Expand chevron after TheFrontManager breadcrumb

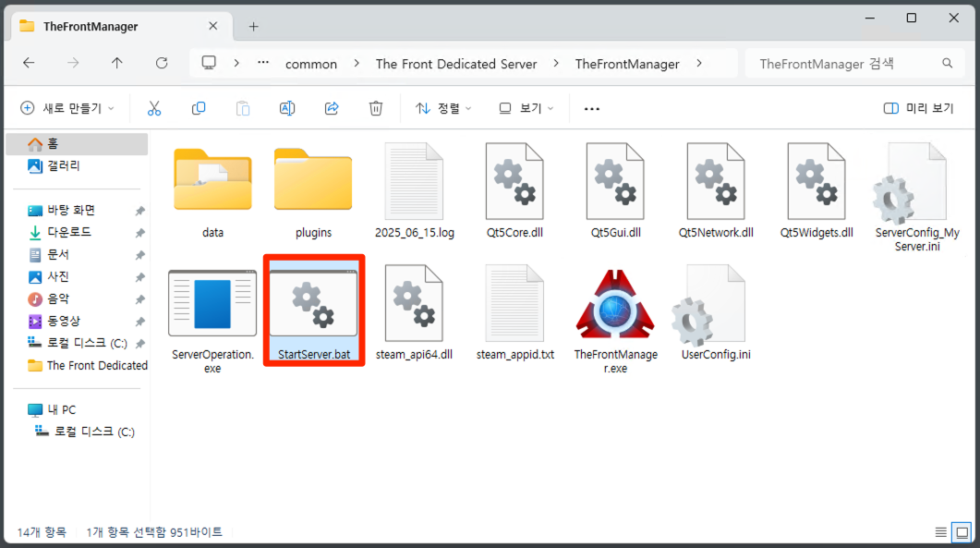click(x=699, y=63)
